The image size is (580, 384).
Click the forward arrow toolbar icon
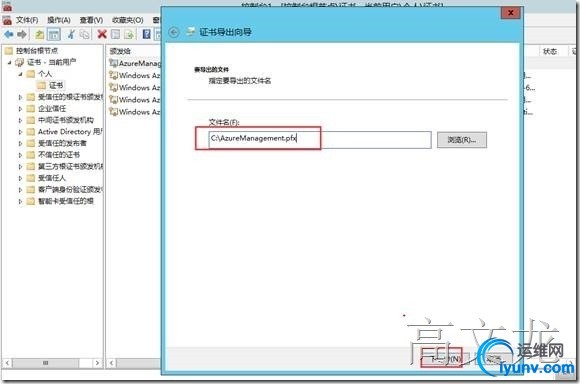22,34
